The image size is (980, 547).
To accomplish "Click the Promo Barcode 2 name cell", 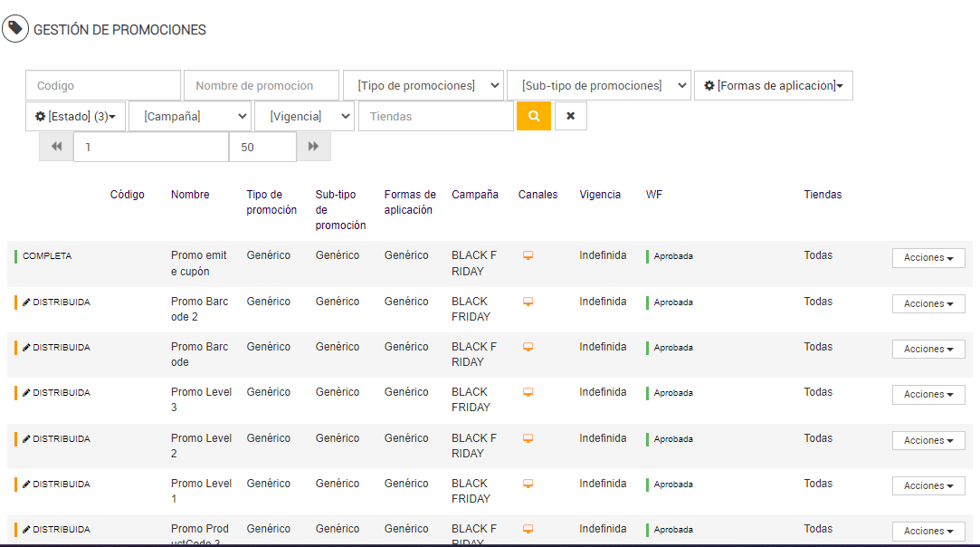I will pos(199,309).
